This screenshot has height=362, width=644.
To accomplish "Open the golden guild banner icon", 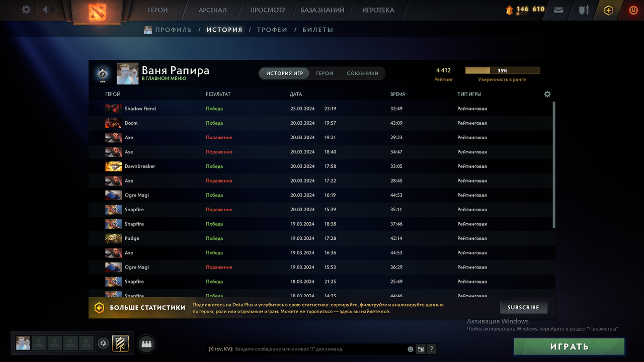I will [120, 343].
